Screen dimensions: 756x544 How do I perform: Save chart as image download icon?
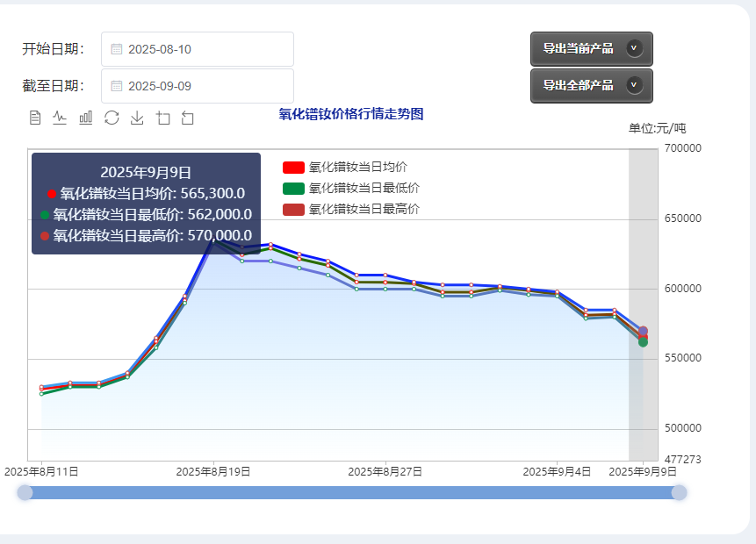(137, 118)
